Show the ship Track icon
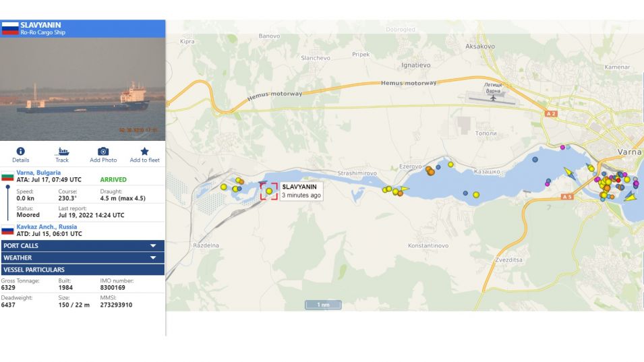This screenshot has height=362, width=644. point(62,152)
